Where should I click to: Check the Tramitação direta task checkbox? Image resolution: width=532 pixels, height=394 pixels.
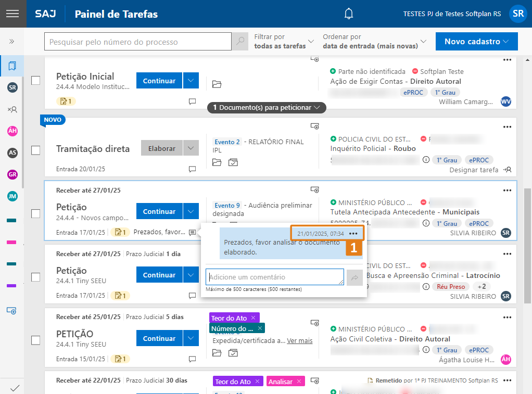coord(35,150)
